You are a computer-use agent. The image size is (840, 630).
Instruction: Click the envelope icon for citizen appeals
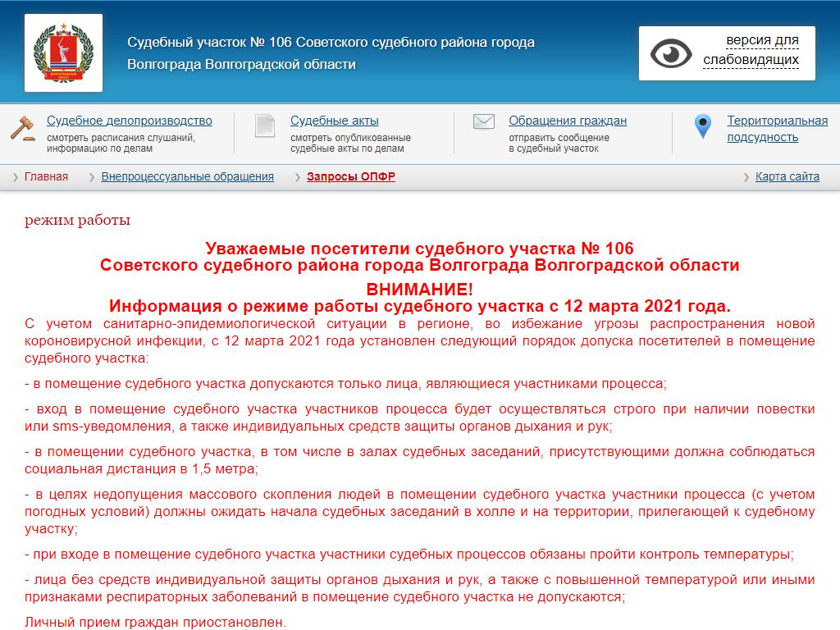point(484,122)
